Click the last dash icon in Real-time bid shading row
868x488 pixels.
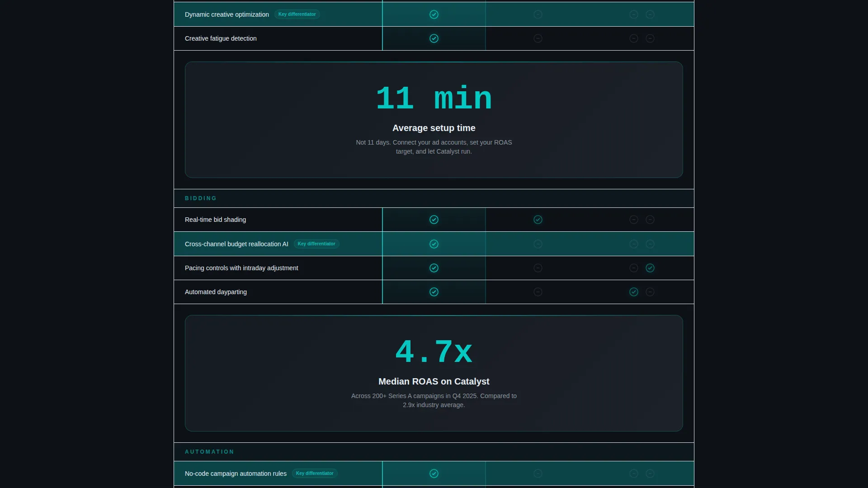tap(650, 220)
